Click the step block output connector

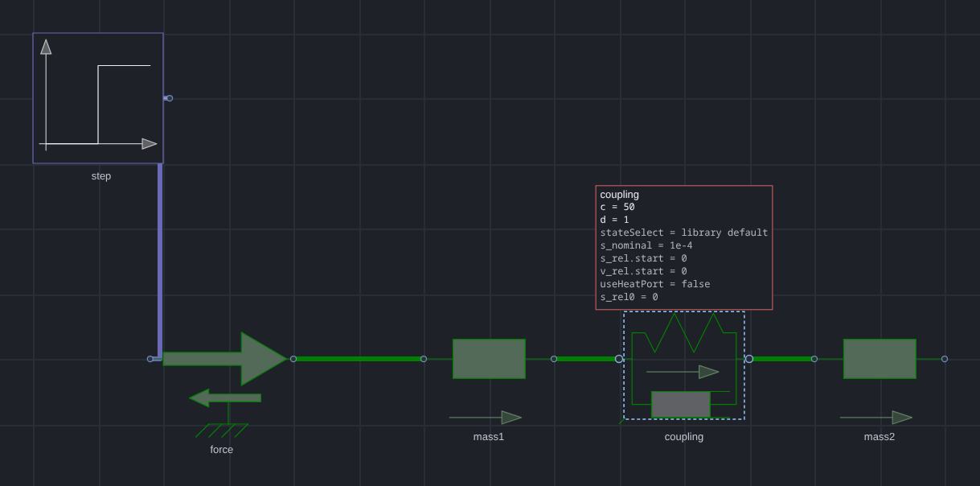170,98
